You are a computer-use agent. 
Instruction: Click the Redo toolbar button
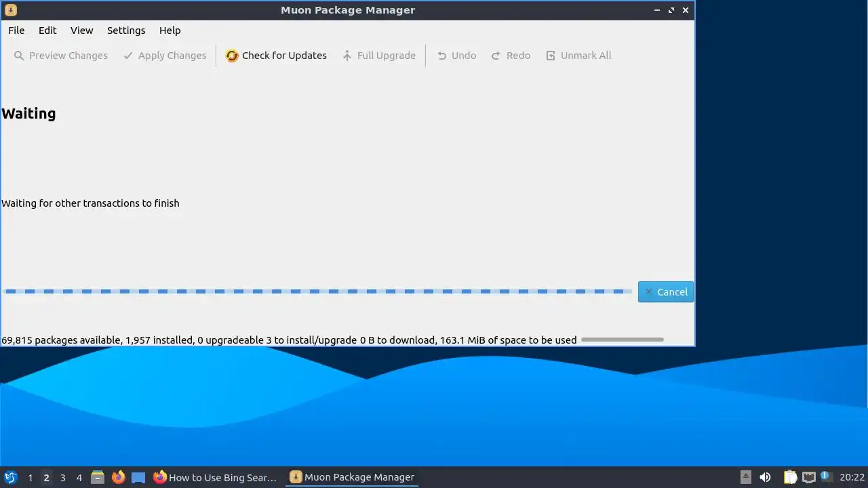(511, 56)
